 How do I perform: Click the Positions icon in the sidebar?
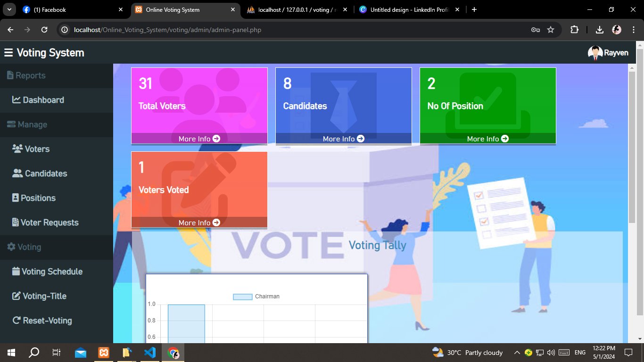[17, 198]
